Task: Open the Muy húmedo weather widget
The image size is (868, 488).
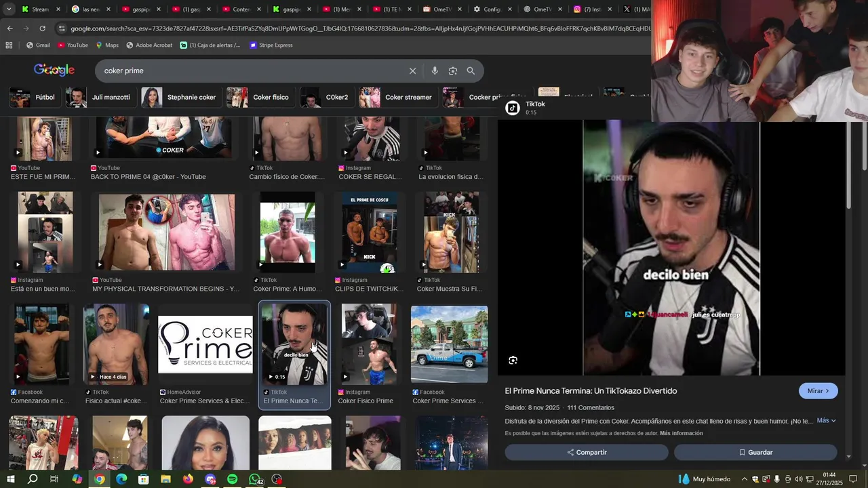Action: 705,479
